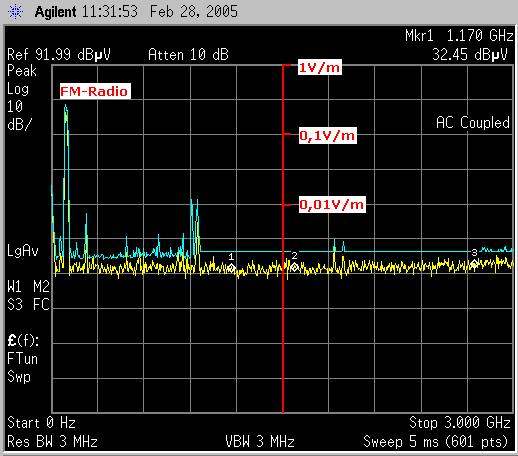Click the Agilent brand name text
Screen dimensions: 518x456
tap(56, 12)
